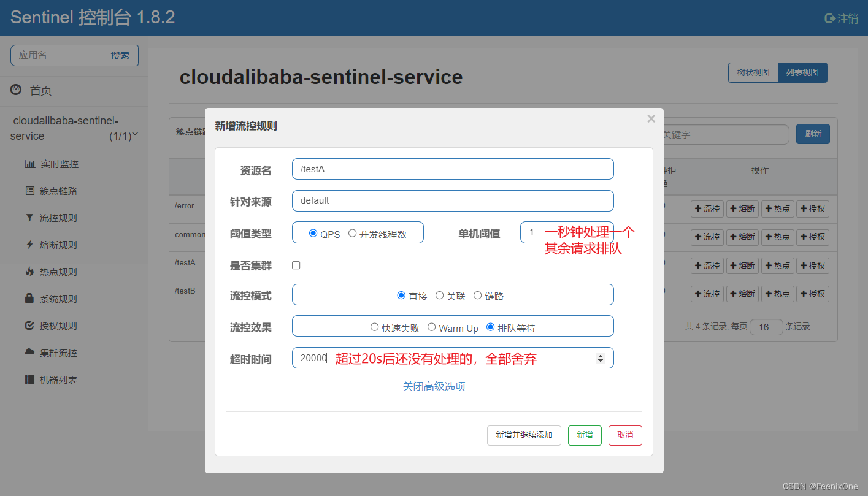Click the green 新增 button
868x496 pixels.
pos(585,435)
